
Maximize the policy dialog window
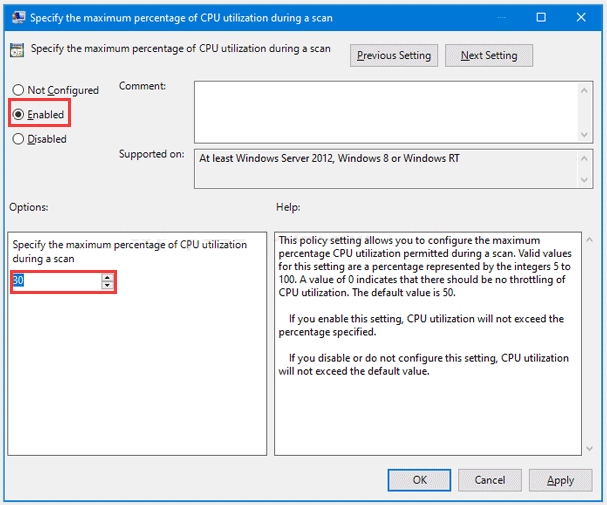(x=541, y=17)
